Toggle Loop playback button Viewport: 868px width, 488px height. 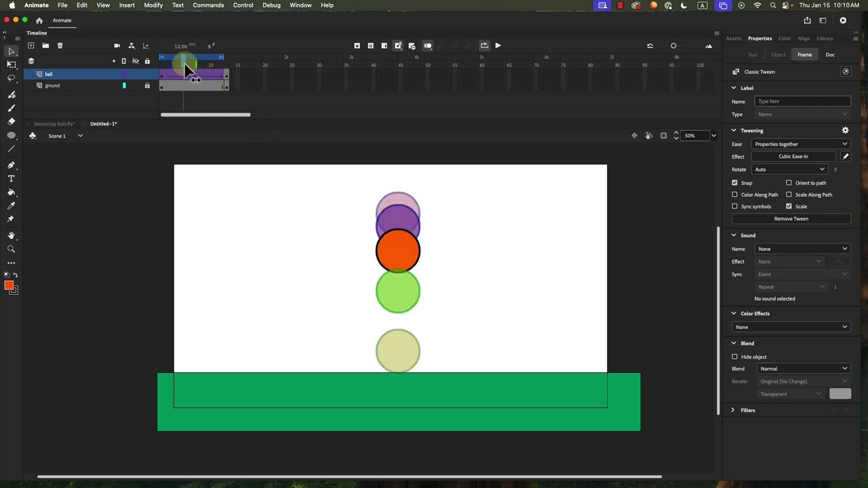(x=484, y=45)
